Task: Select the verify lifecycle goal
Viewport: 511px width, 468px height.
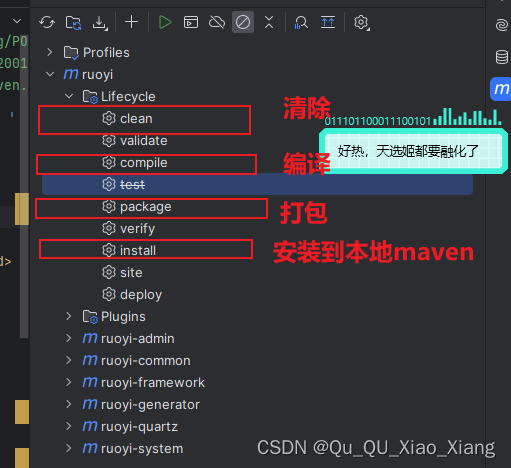Action: coord(137,229)
